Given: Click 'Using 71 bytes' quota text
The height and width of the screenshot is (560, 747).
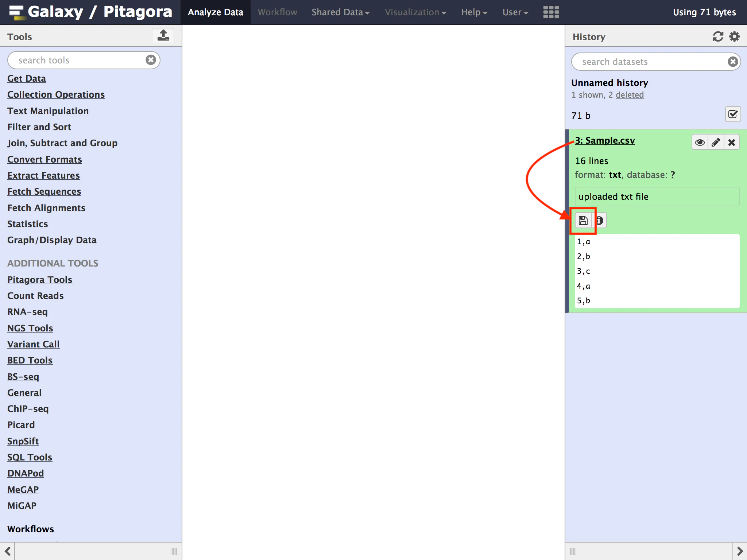Looking at the screenshot, I should click(704, 12).
